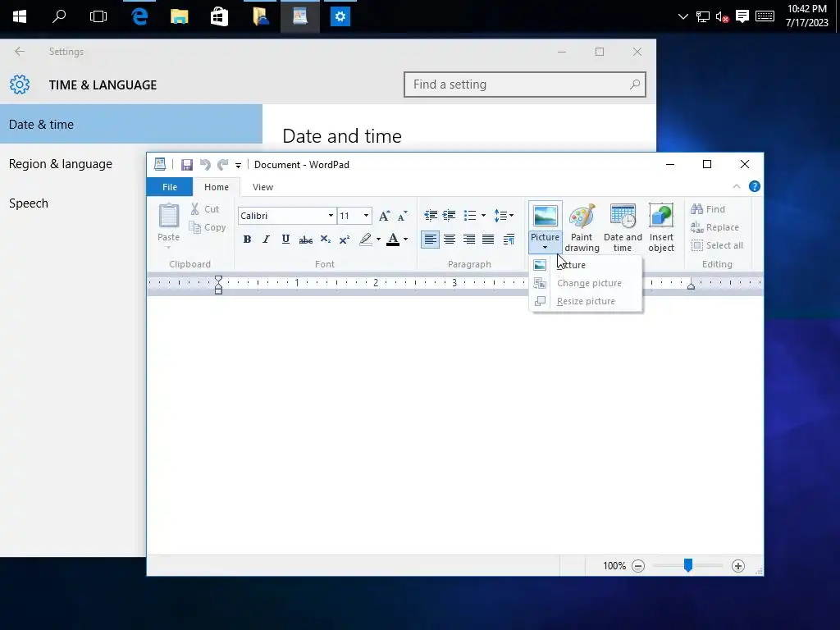Open the font color dropdown arrow
The width and height of the screenshot is (840, 630).
(405, 240)
